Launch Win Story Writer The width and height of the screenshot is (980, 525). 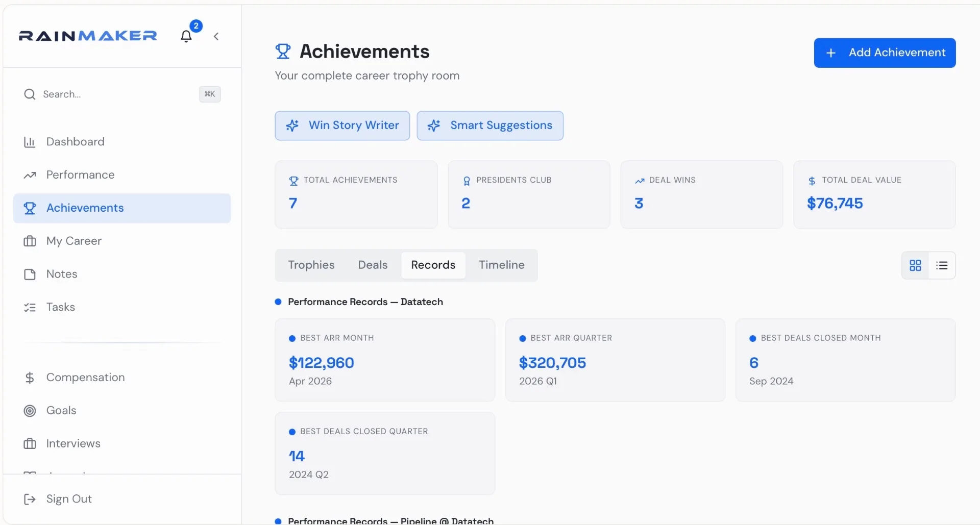click(x=342, y=126)
